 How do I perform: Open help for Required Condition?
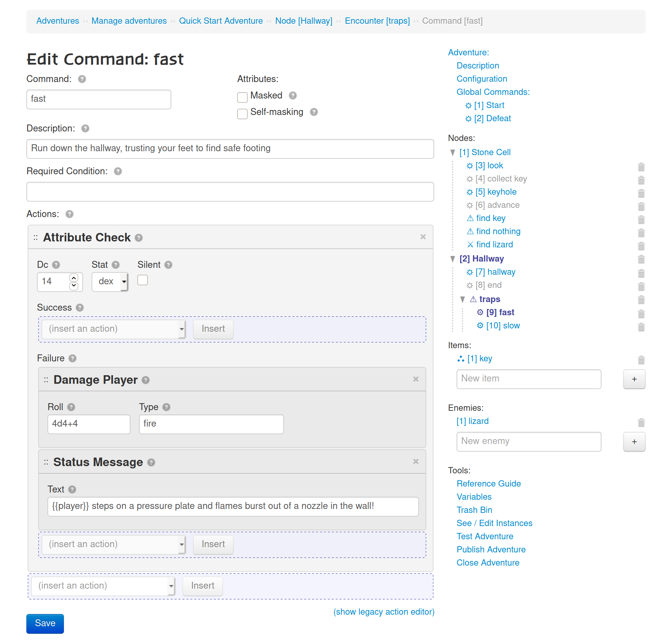coord(118,171)
